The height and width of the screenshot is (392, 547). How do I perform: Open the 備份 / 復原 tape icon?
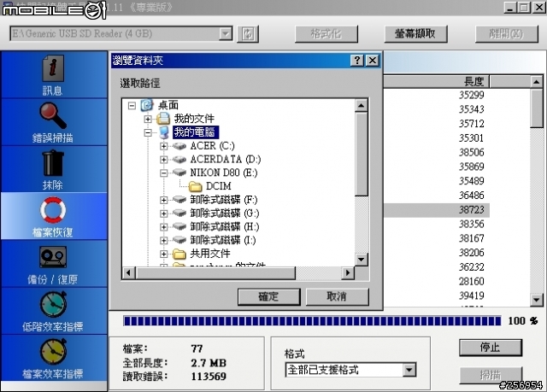pyautogui.click(x=53, y=257)
